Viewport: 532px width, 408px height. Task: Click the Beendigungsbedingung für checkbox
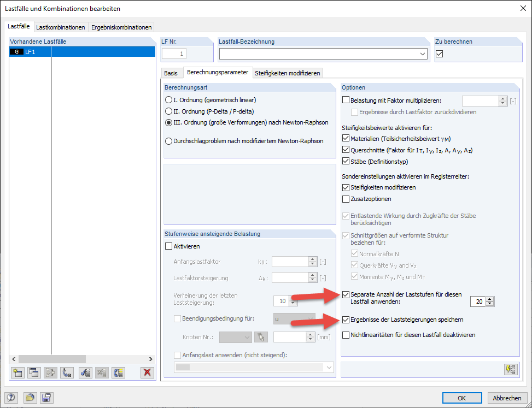[177, 318]
